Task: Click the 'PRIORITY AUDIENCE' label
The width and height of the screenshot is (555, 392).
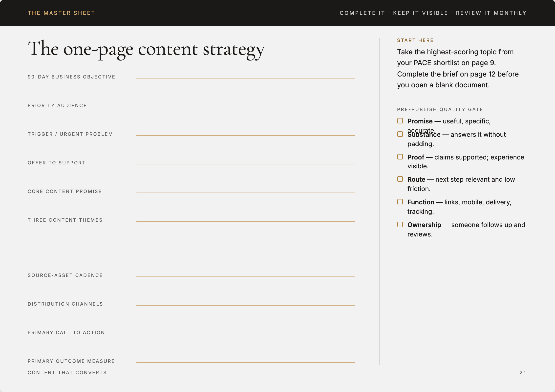Action: (x=57, y=105)
